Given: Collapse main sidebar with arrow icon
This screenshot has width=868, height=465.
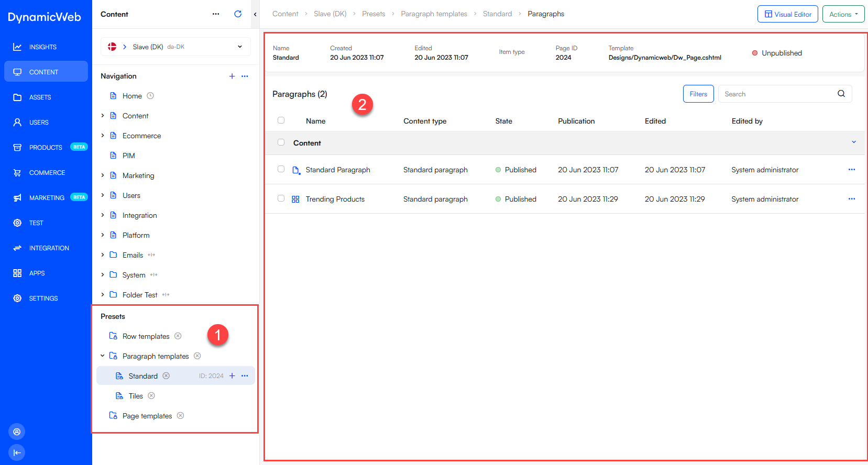Looking at the screenshot, I should [17, 452].
